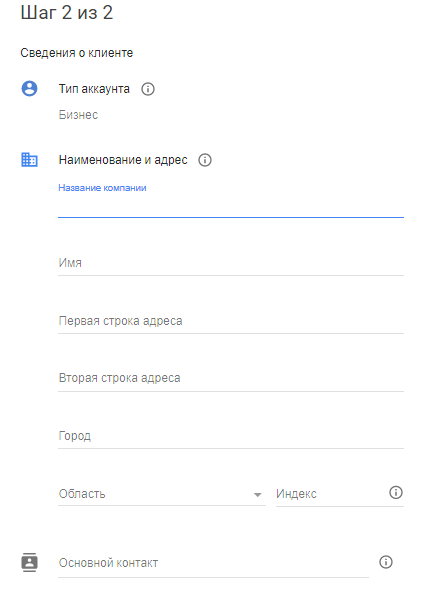Click the Бизнес account type value
The image size is (440, 607).
(78, 115)
